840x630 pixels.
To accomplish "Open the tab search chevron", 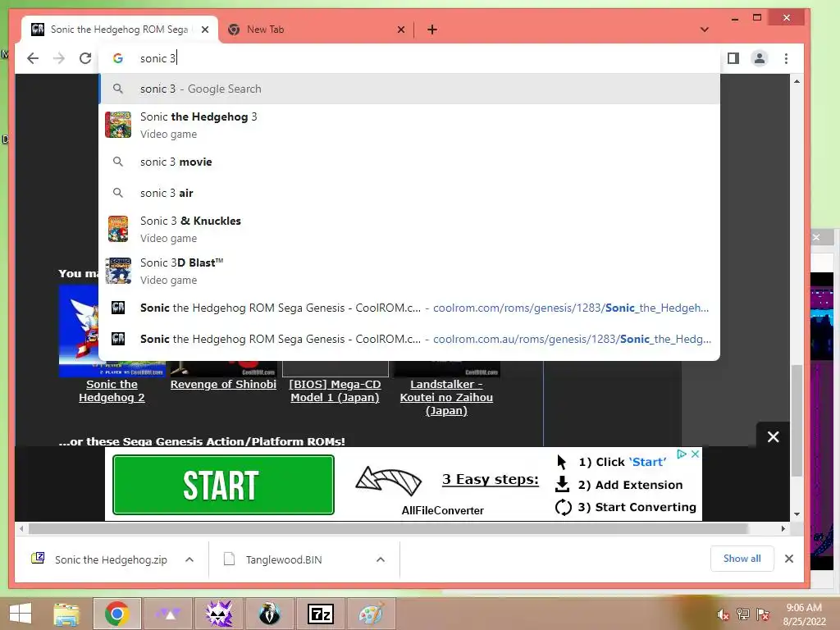I will [705, 30].
